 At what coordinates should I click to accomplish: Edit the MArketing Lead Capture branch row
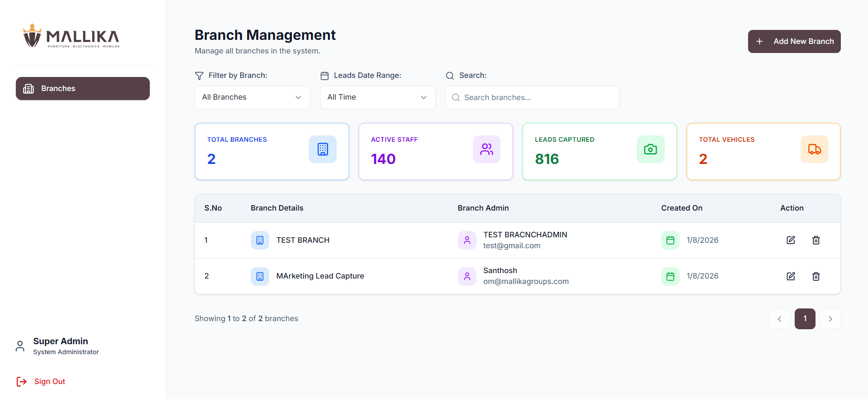(791, 276)
